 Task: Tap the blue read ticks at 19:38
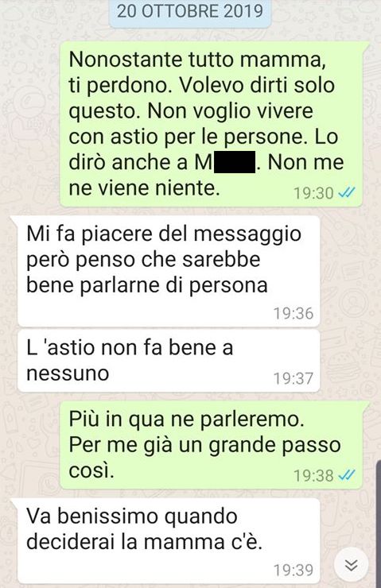(x=347, y=475)
